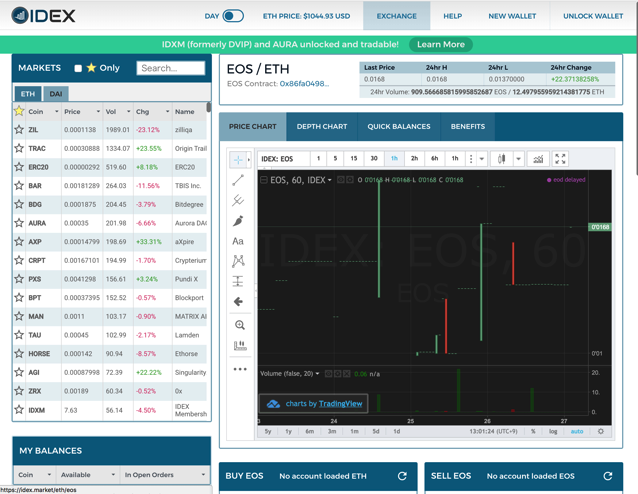Click the back arrow tool
The image size is (638, 494).
pyautogui.click(x=238, y=302)
